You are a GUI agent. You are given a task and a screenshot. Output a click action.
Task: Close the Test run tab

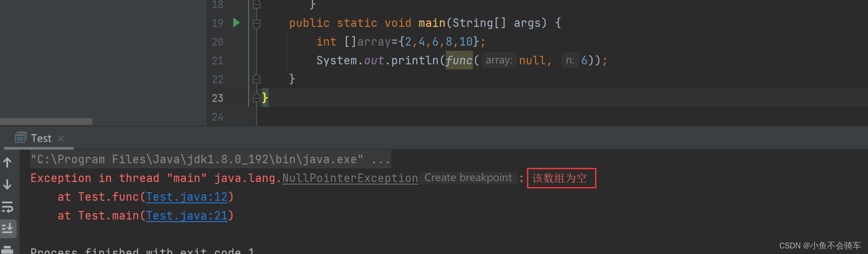[61, 138]
